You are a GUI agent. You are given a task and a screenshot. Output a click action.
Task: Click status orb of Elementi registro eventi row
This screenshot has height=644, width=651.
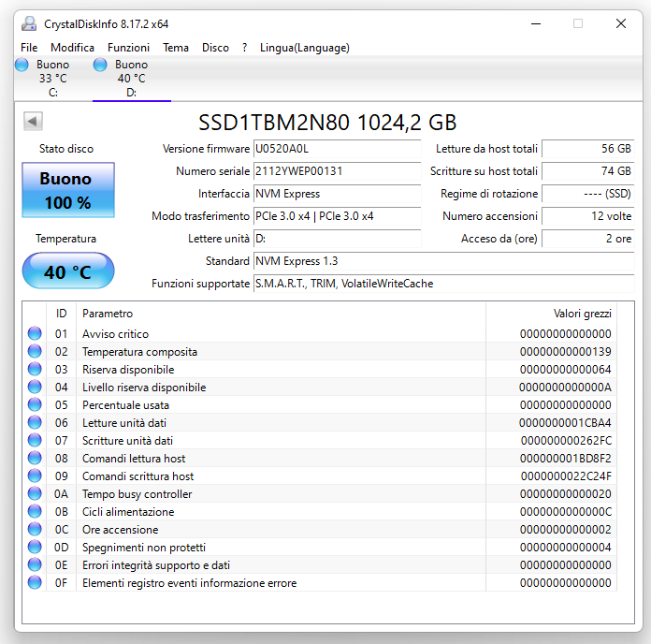coord(35,582)
